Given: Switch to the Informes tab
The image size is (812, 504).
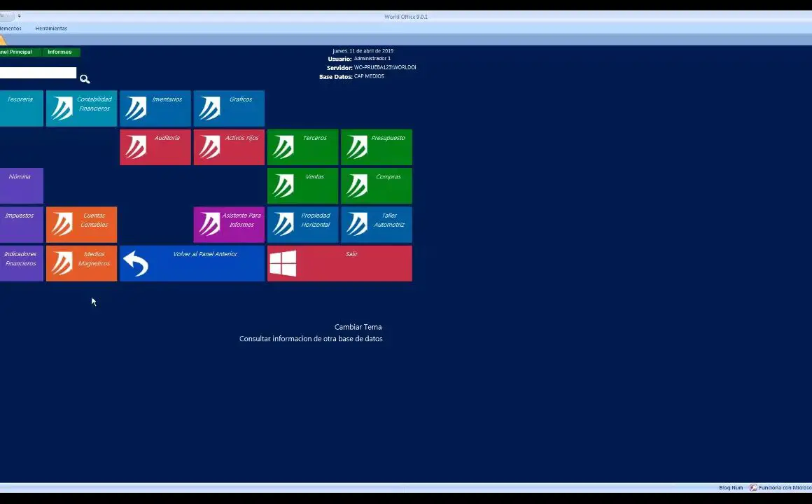Looking at the screenshot, I should click(59, 52).
